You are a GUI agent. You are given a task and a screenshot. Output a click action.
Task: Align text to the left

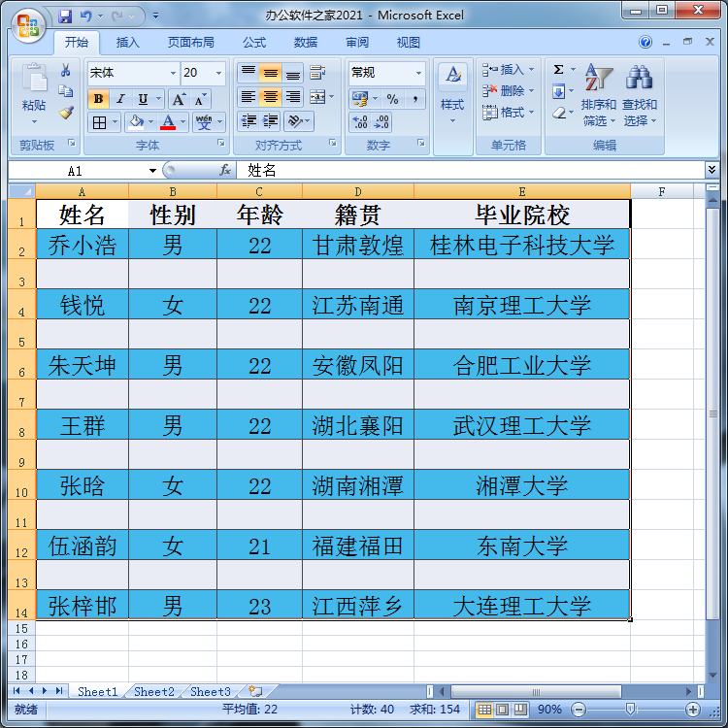pyautogui.click(x=248, y=96)
